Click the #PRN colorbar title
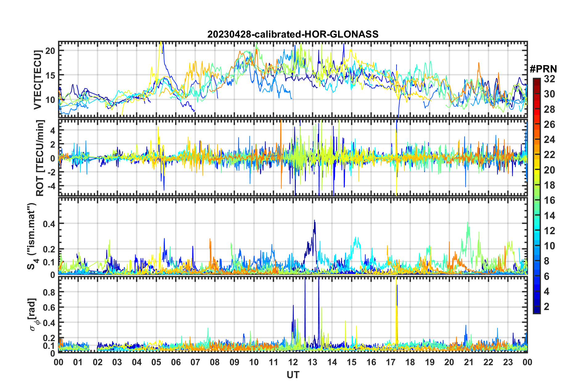The width and height of the screenshot is (586, 392). [543, 69]
